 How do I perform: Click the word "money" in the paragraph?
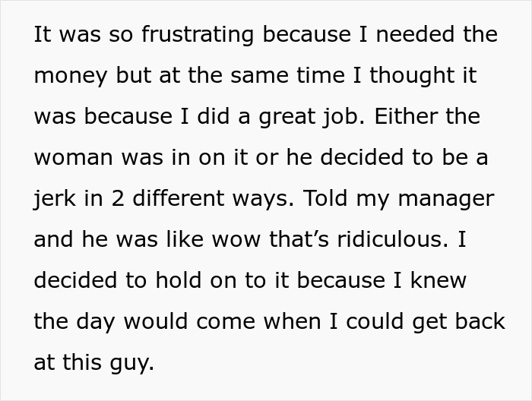coord(70,76)
